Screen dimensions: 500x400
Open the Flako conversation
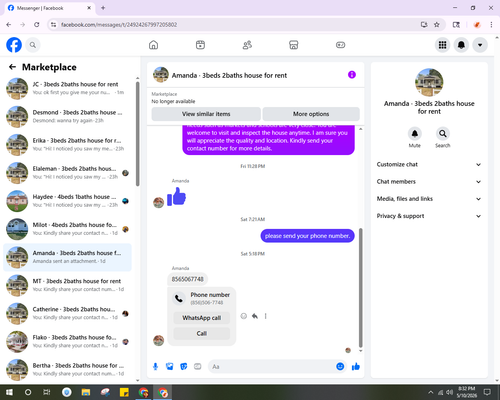coord(67,342)
